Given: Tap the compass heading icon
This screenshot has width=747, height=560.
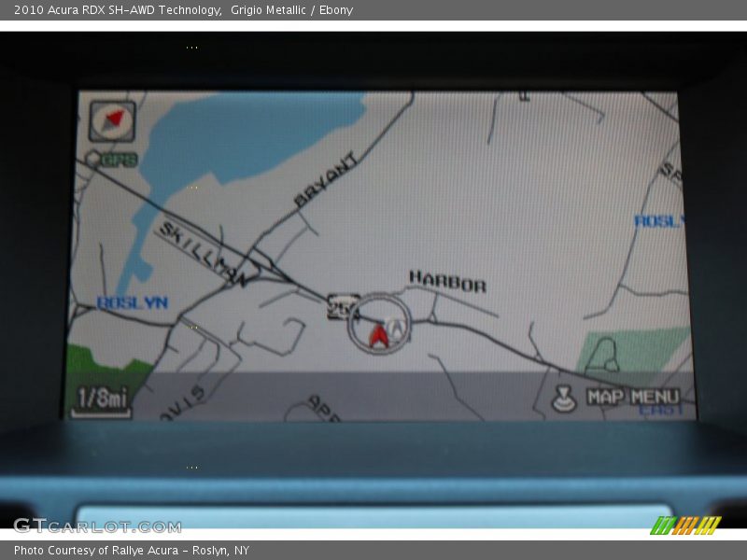Looking at the screenshot, I should [112, 120].
